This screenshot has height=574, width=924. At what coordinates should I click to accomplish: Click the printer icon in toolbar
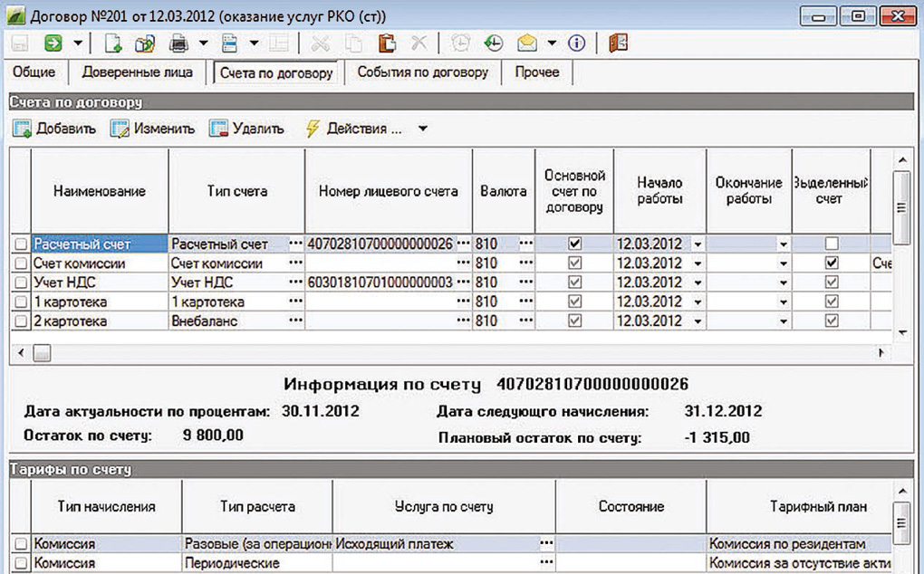click(x=179, y=43)
